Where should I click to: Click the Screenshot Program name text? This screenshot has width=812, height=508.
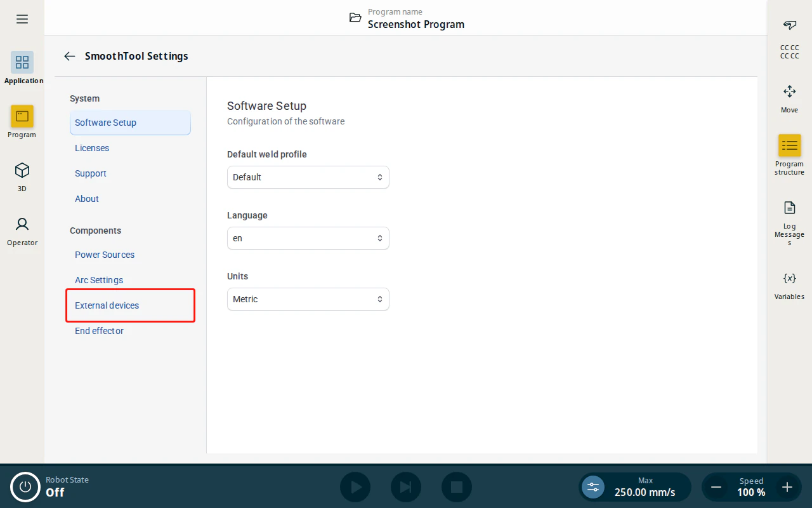416,25
